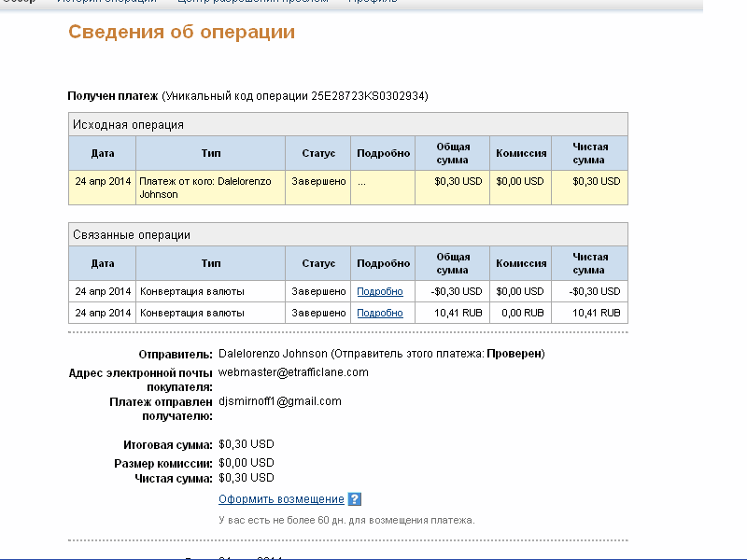This screenshot has width=747, height=560.
Task: Click 'Конвертация валюты' in the -$0,30 USD row
Action: (x=192, y=291)
